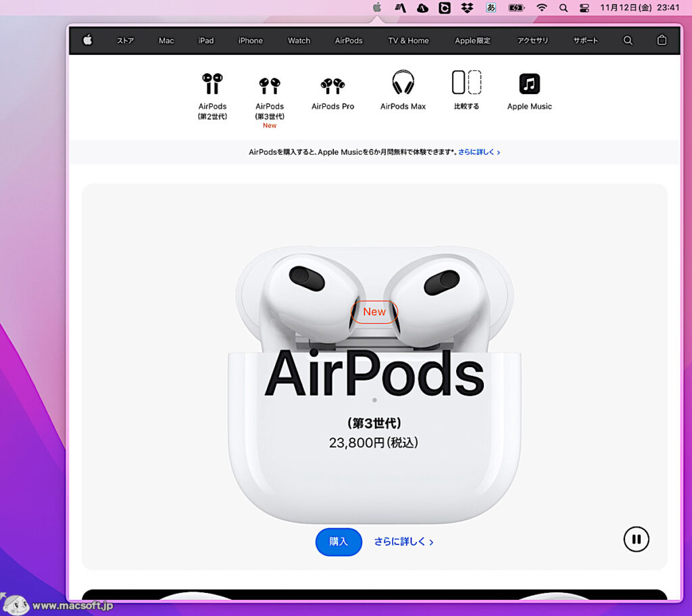
Task: Open the Dropbox menu bar icon
Action: [x=468, y=7]
